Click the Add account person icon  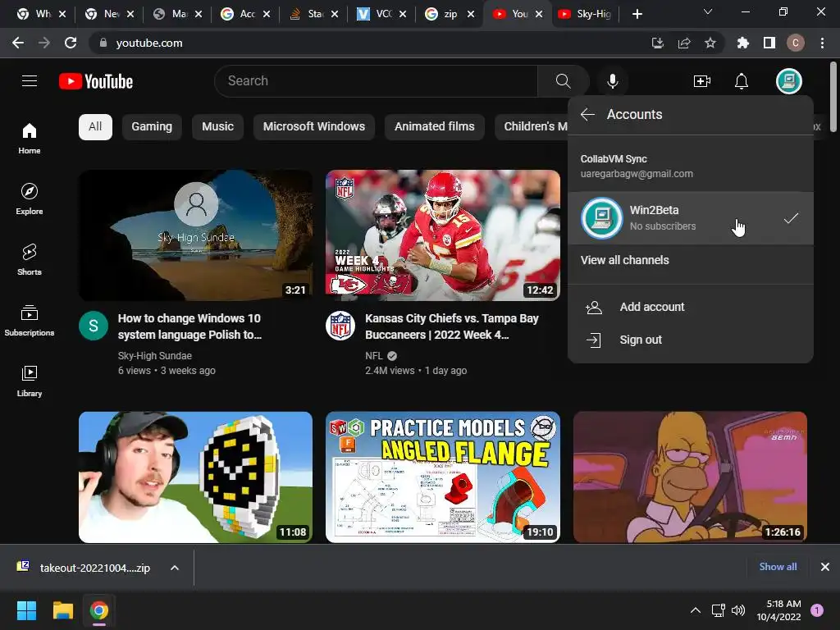point(594,307)
